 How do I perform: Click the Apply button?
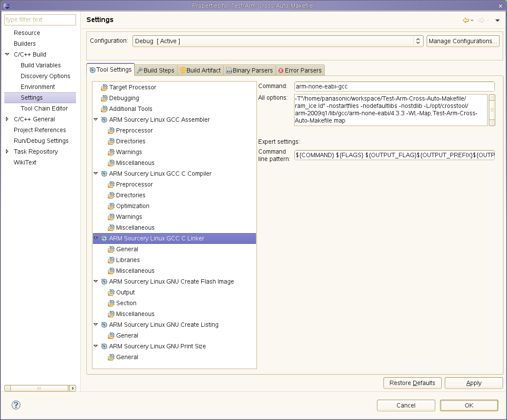(474, 383)
